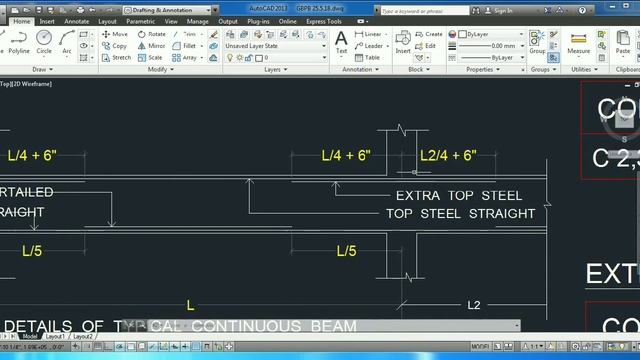Click the Sign In button
The image size is (640, 360).
click(499, 11)
